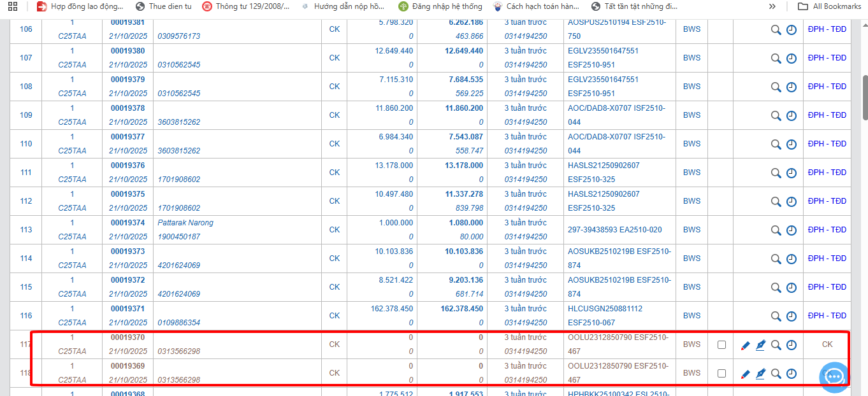
Task: Tick the checkbox for invoice 00019370
Action: [x=721, y=344]
